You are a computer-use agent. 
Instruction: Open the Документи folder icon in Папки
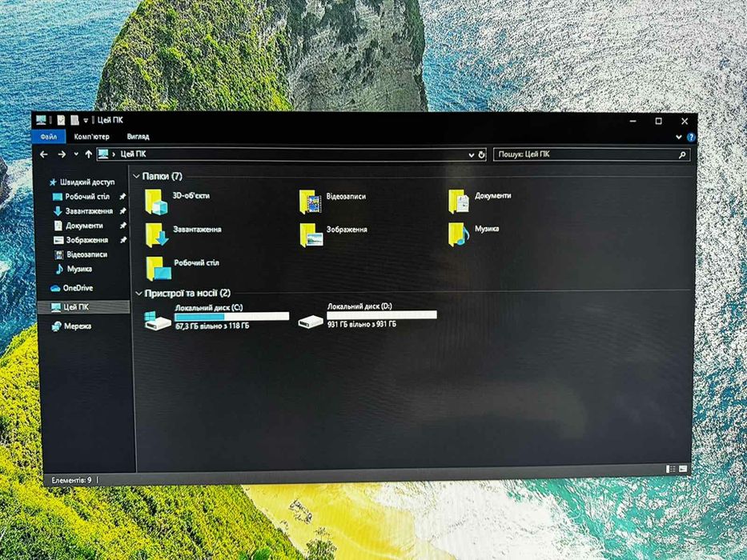click(459, 201)
